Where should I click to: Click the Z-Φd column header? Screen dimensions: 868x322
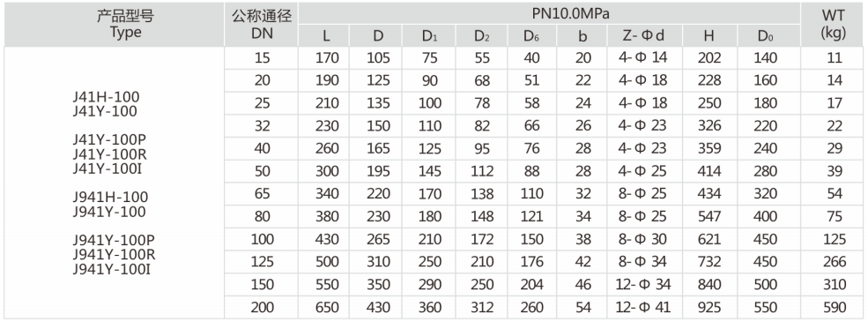tap(644, 36)
